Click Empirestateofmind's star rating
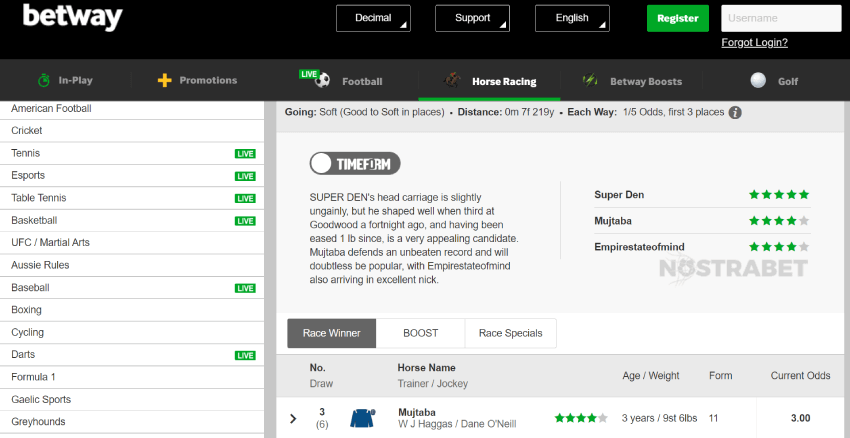850x438 pixels. [779, 247]
